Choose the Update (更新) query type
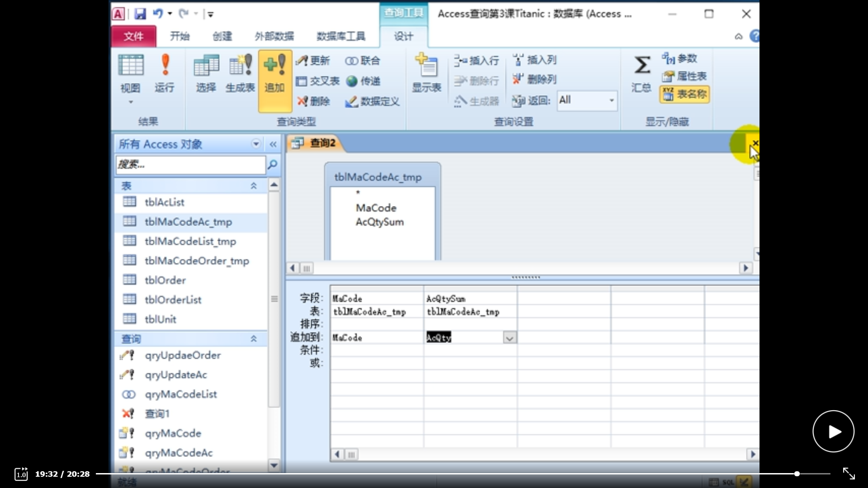Screen dimensions: 868x488 [313, 61]
